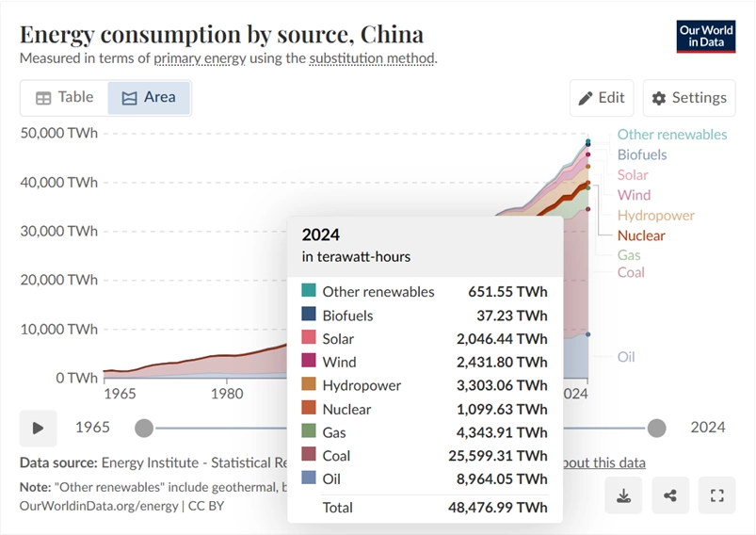The image size is (756, 535).
Task: Select the Oil legend label
Action: coord(626,357)
